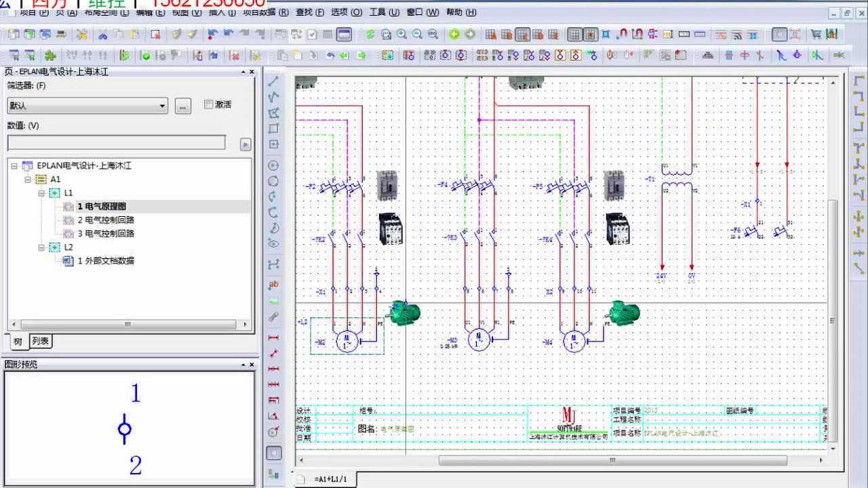Click the shopping cart toolbar icon
This screenshot has width=868, height=488.
pyautogui.click(x=816, y=35)
